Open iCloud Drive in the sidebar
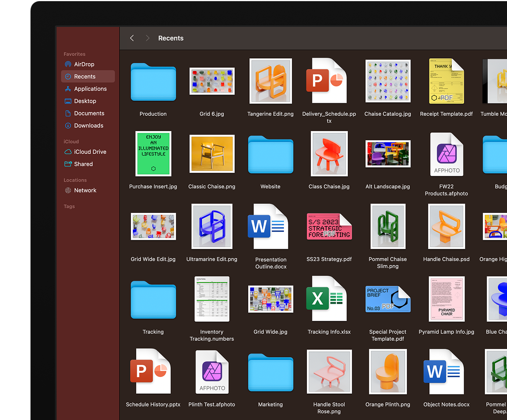The image size is (507, 420). (x=88, y=152)
